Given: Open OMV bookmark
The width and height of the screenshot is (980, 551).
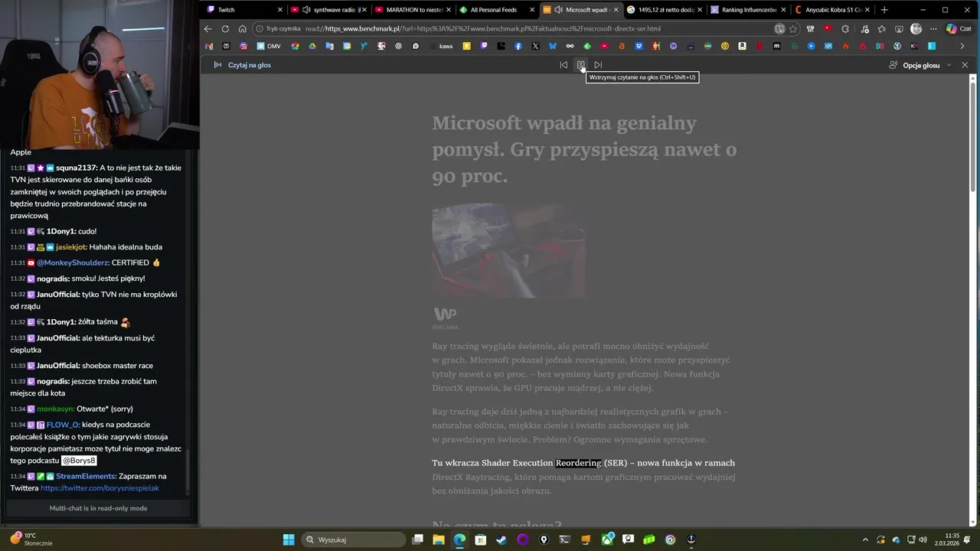Looking at the screenshot, I should pos(268,46).
